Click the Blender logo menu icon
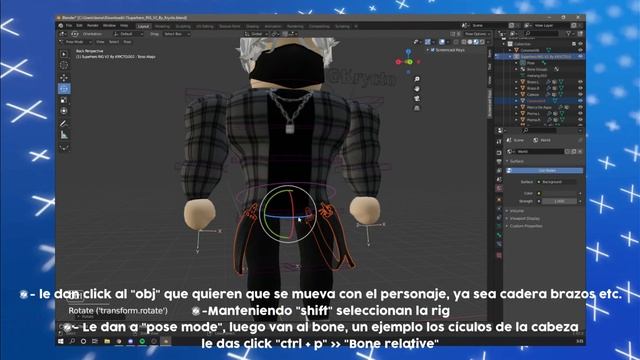Viewport: 640px width, 360px height. tap(60, 26)
